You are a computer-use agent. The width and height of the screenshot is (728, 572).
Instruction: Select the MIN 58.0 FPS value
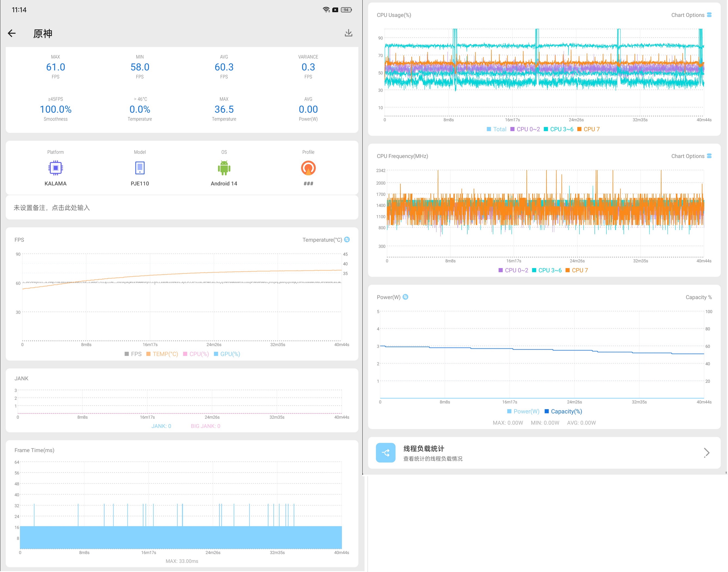tap(140, 67)
